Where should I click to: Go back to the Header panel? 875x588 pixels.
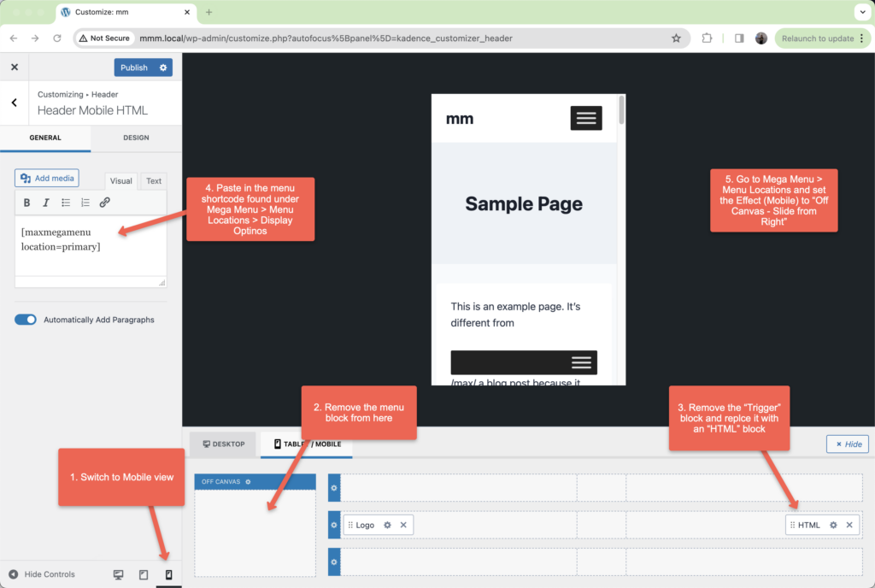(14, 103)
